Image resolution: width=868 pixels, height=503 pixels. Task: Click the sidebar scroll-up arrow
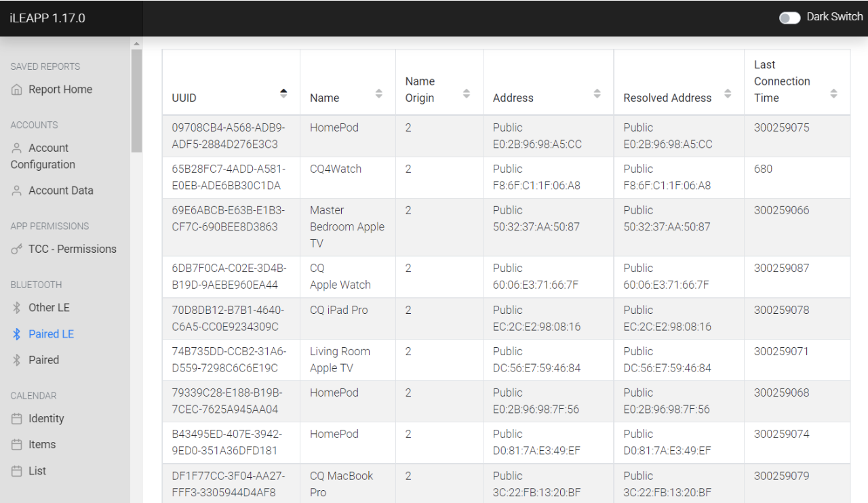[x=136, y=43]
